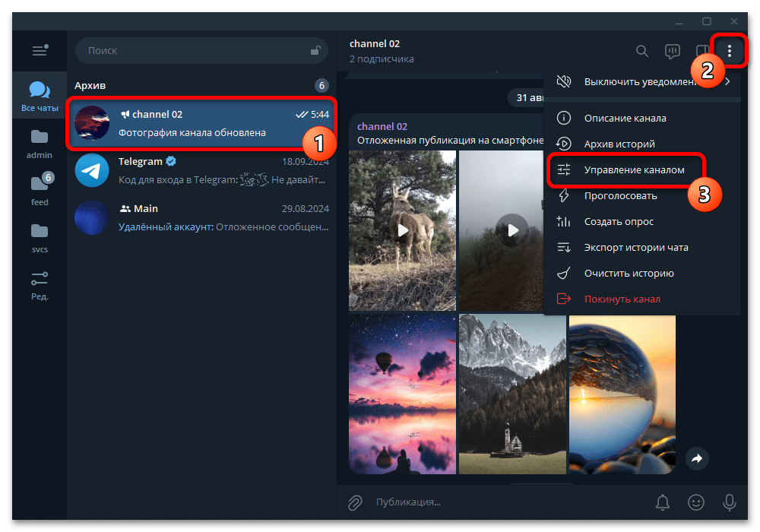Open the mountain church photo
This screenshot has height=532, width=760.
coord(512,394)
